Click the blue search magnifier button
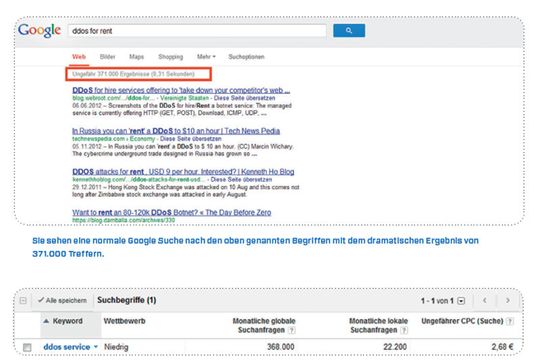 coord(349,31)
